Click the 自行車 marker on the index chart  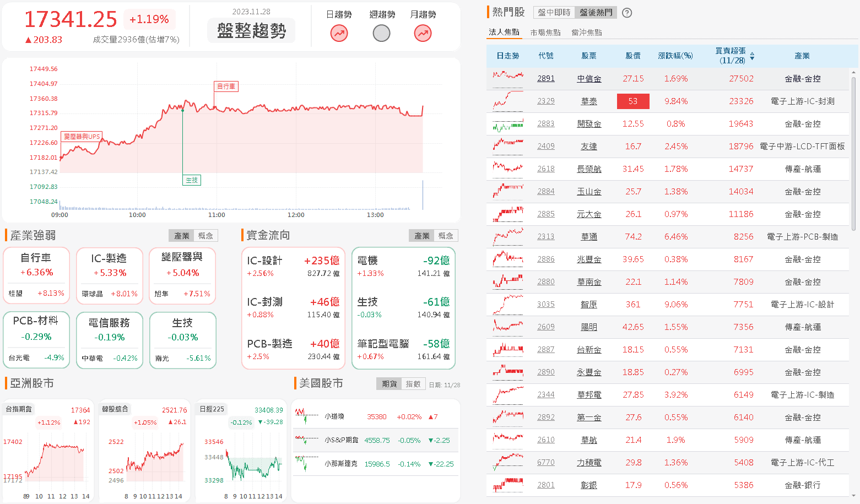coord(226,86)
